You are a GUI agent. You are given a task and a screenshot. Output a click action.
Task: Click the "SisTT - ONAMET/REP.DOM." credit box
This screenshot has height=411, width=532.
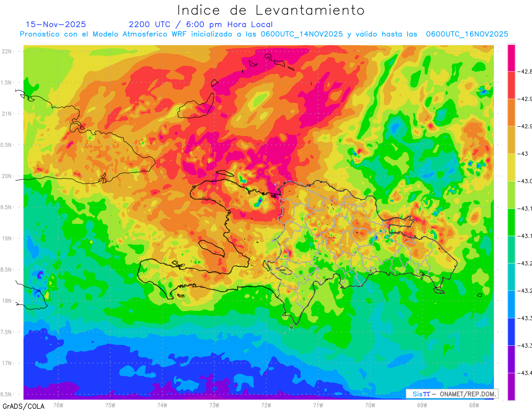click(452, 394)
